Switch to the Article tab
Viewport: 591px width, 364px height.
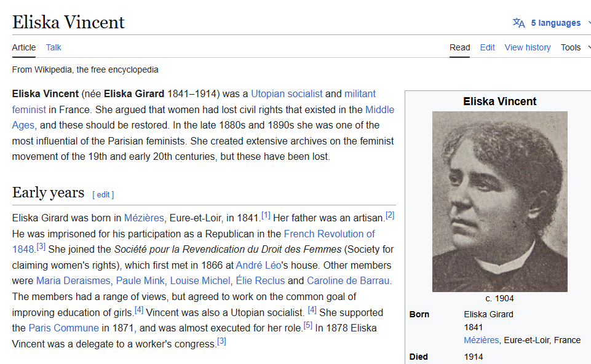(24, 47)
